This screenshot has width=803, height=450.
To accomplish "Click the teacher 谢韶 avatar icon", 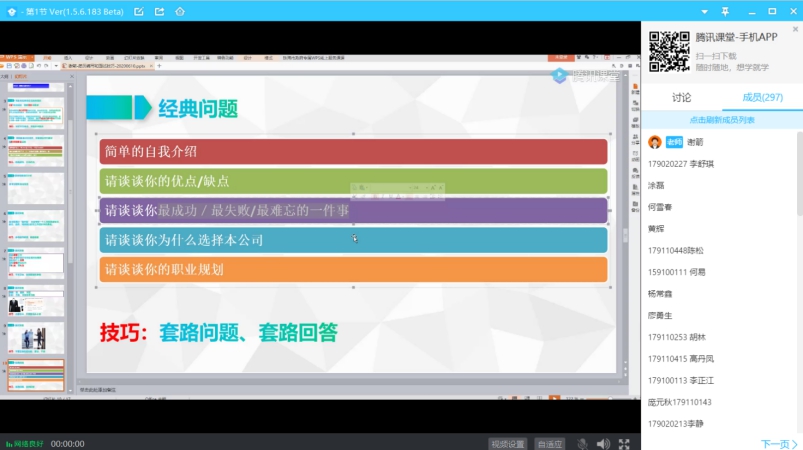I will 655,142.
